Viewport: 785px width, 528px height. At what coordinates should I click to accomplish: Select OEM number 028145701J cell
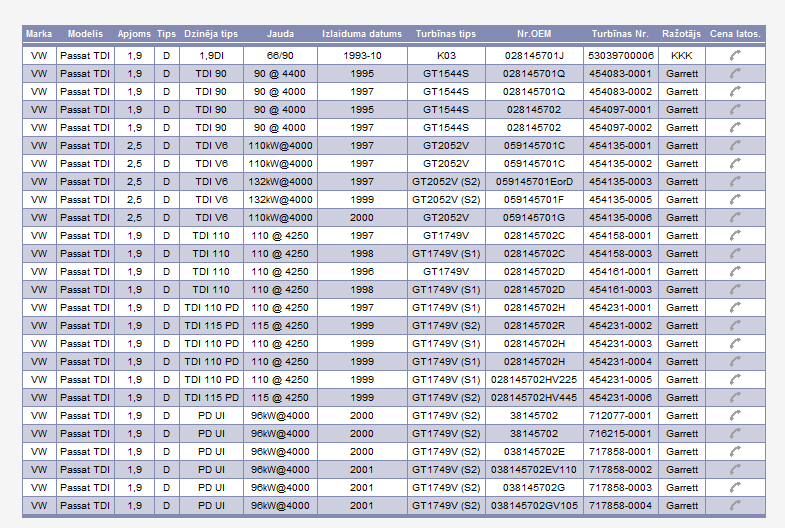tap(534, 56)
